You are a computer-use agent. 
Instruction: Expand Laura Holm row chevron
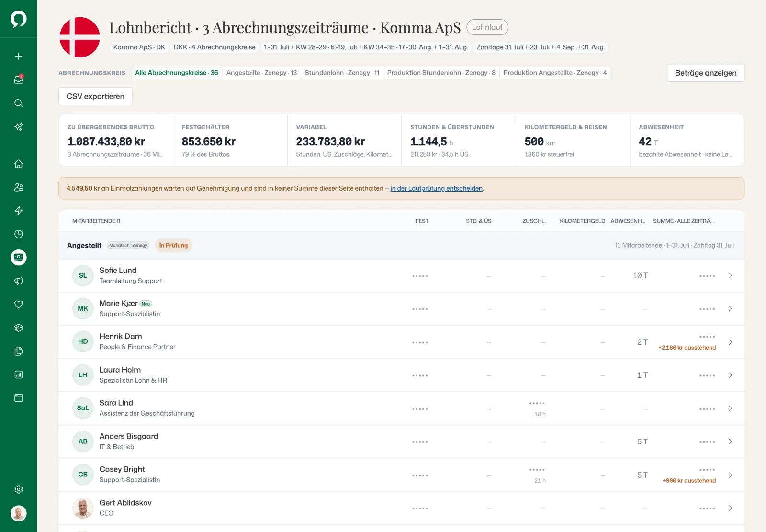coord(730,375)
